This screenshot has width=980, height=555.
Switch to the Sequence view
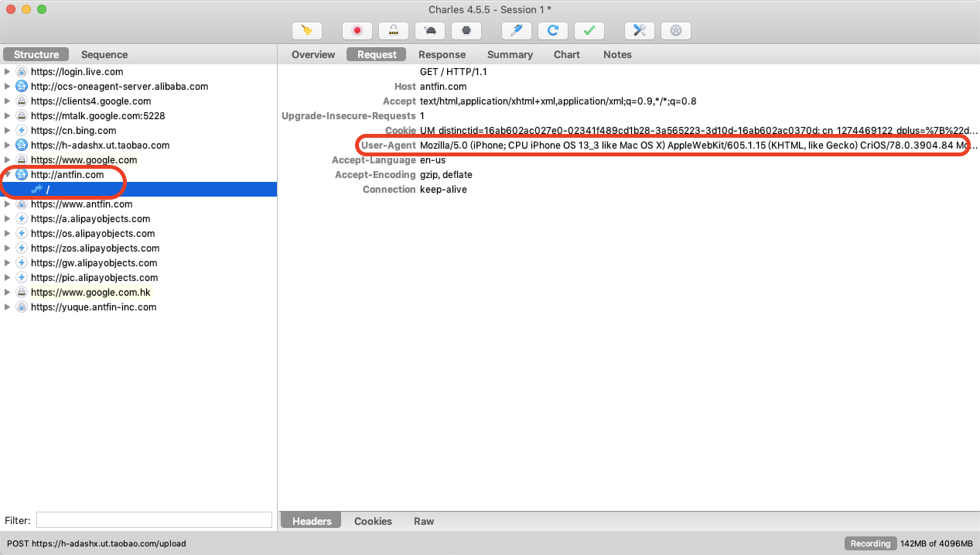tap(104, 55)
